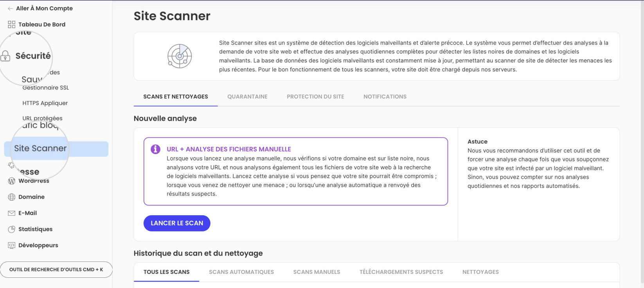Click the Sécurité lock icon
Screen dimensions: 644x288
point(5,56)
